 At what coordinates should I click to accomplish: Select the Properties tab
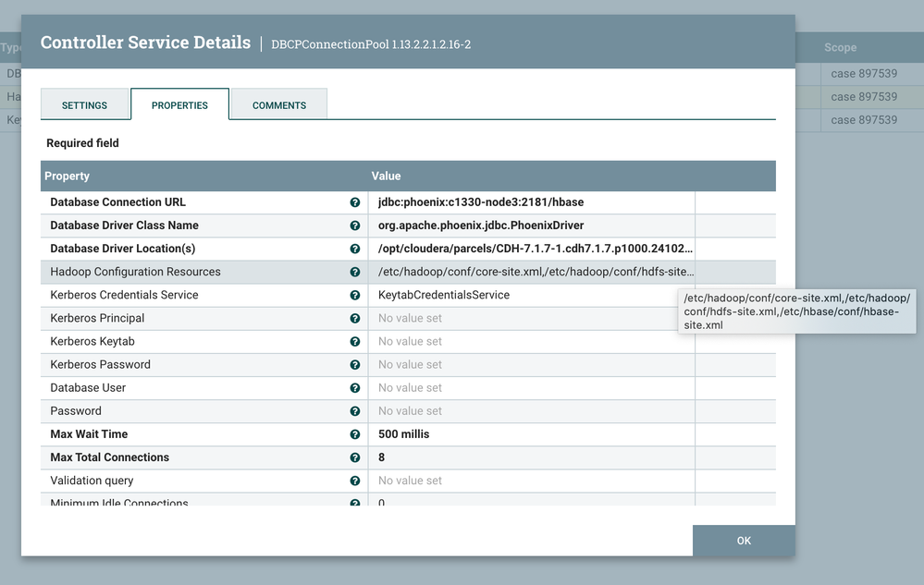click(179, 105)
